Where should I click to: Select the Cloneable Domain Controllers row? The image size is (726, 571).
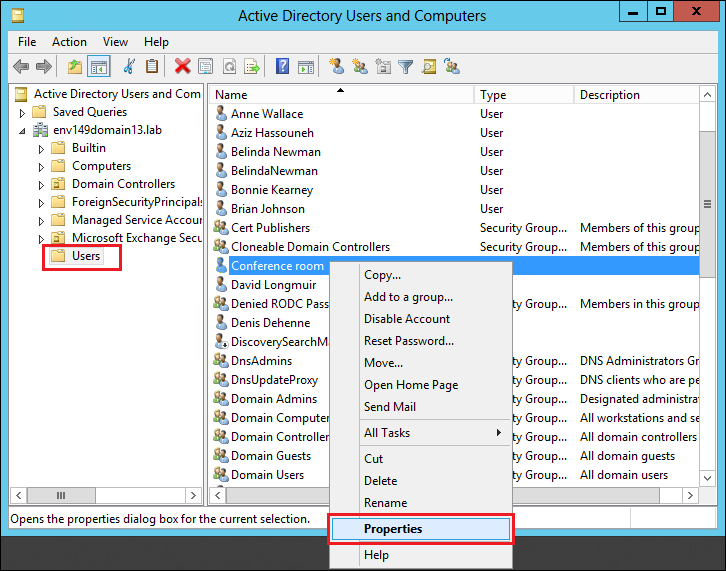point(456,247)
